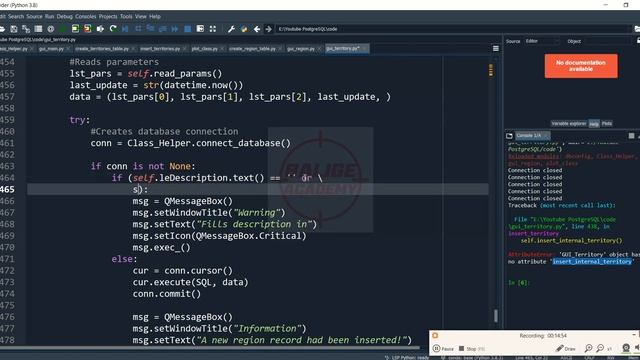Click the editor vertical scrollbar thumb
Image resolution: width=640 pixels, height=360 pixels.
click(x=496, y=316)
